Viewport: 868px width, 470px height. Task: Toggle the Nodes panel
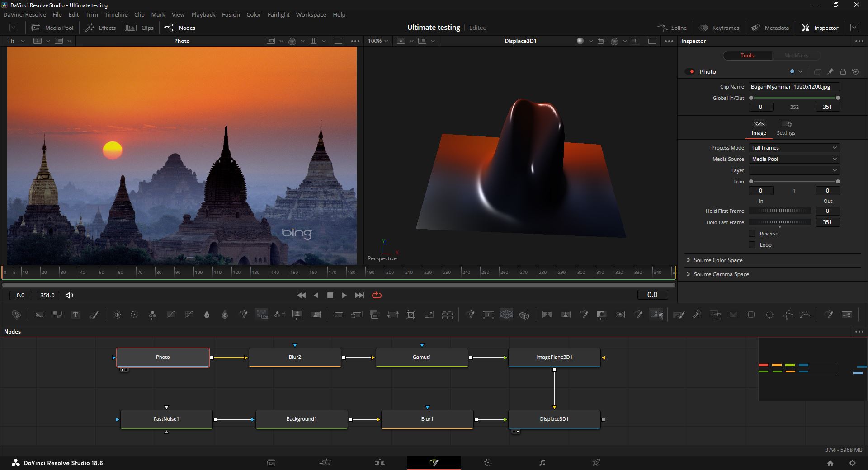[x=180, y=28]
